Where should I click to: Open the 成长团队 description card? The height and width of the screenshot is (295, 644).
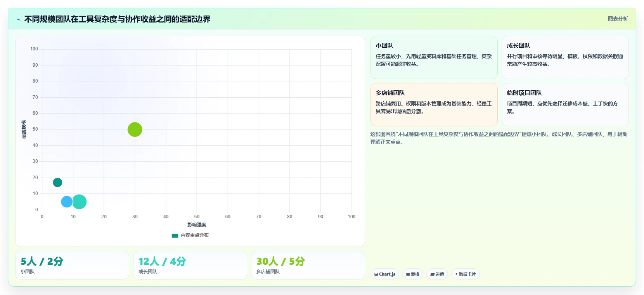click(x=565, y=57)
